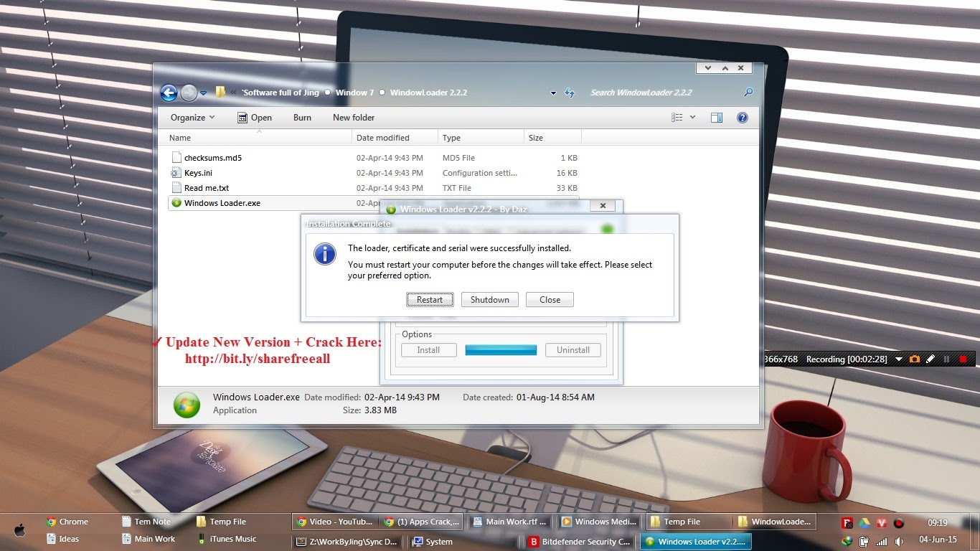Screen dimensions: 980x551
Task: Close the Windows Loader v2.2.2 window
Action: tap(603, 206)
